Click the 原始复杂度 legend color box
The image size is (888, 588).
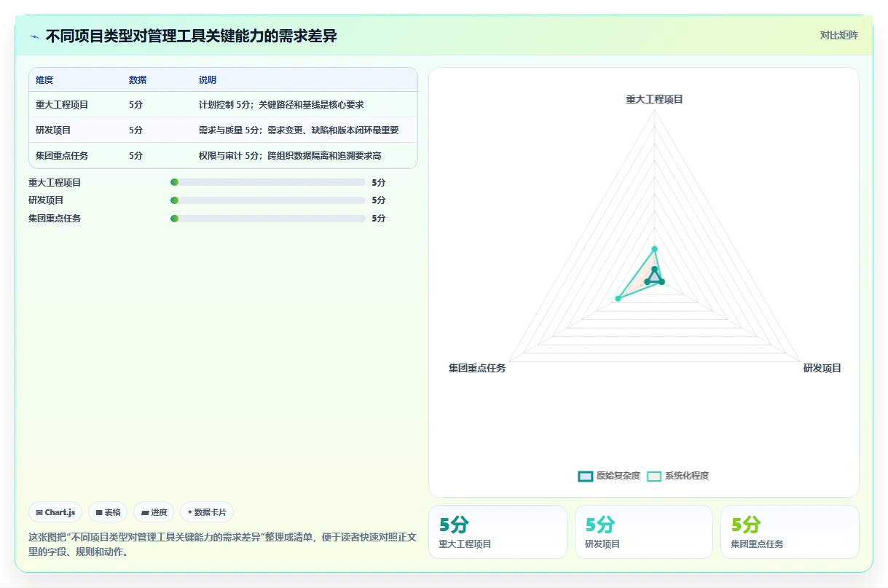(x=586, y=476)
